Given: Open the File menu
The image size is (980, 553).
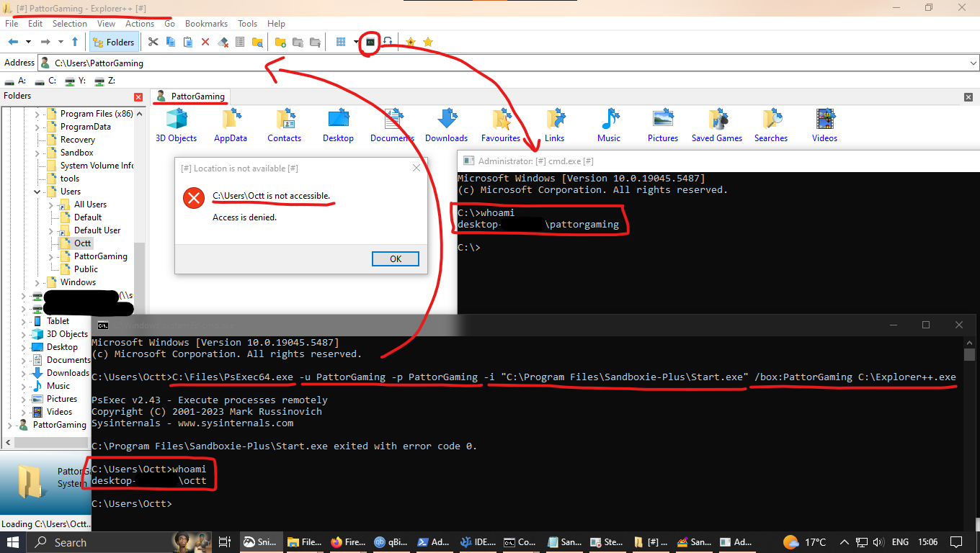Looking at the screenshot, I should pos(12,24).
